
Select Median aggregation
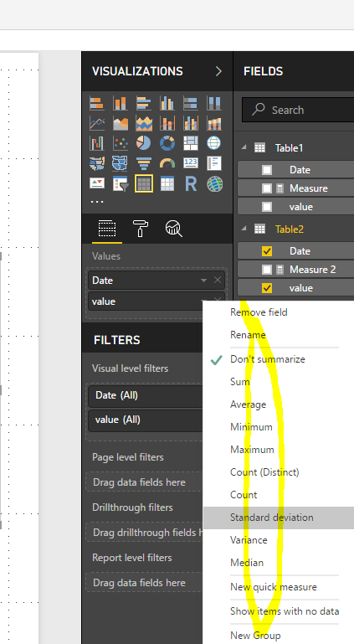[x=247, y=563]
